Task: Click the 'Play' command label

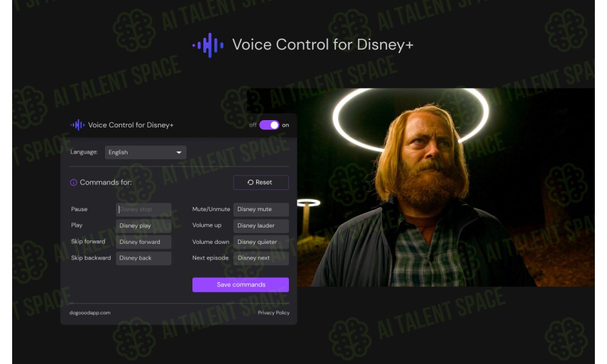Action: [x=76, y=225]
